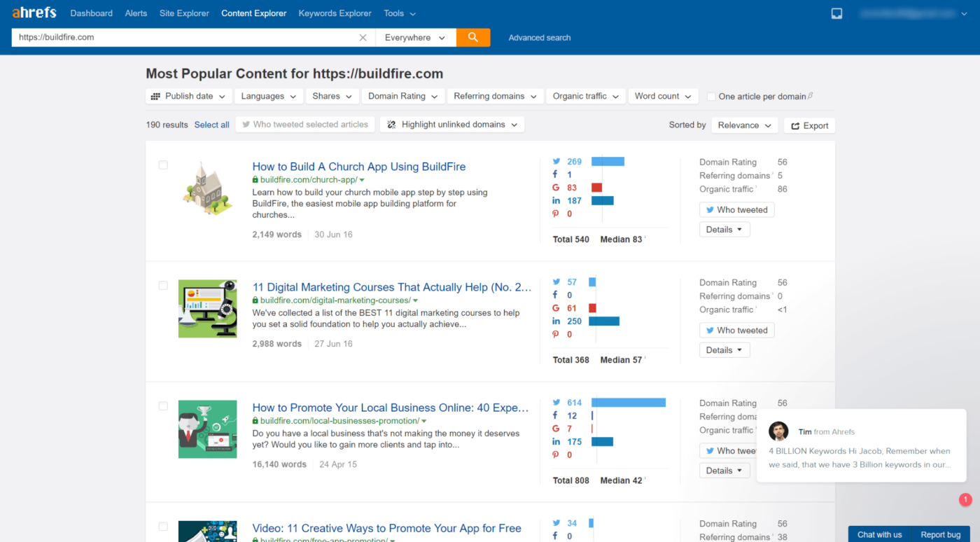Open the Publish date filter dropdown
This screenshot has width=980, height=542.
click(188, 96)
